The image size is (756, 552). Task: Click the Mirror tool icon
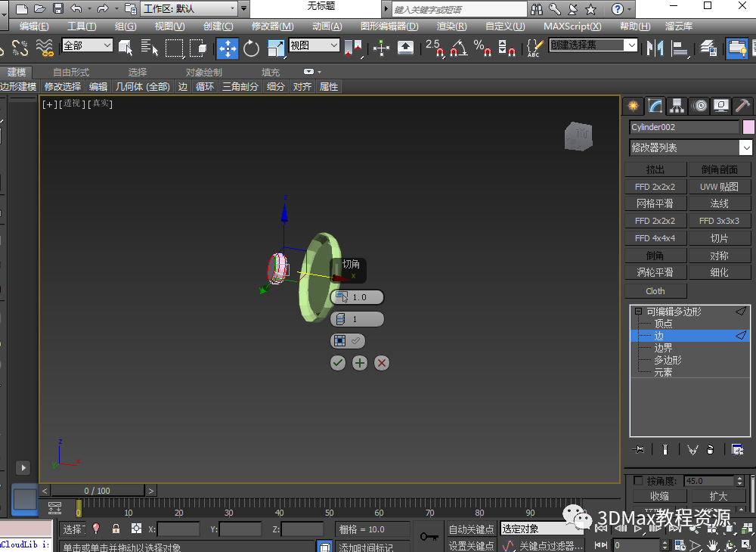654,48
